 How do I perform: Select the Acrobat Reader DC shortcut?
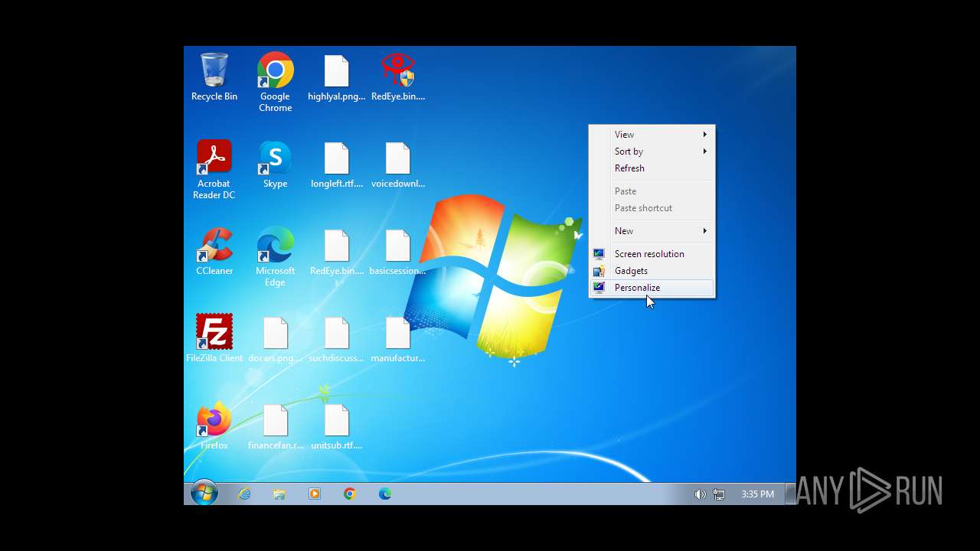pyautogui.click(x=214, y=169)
